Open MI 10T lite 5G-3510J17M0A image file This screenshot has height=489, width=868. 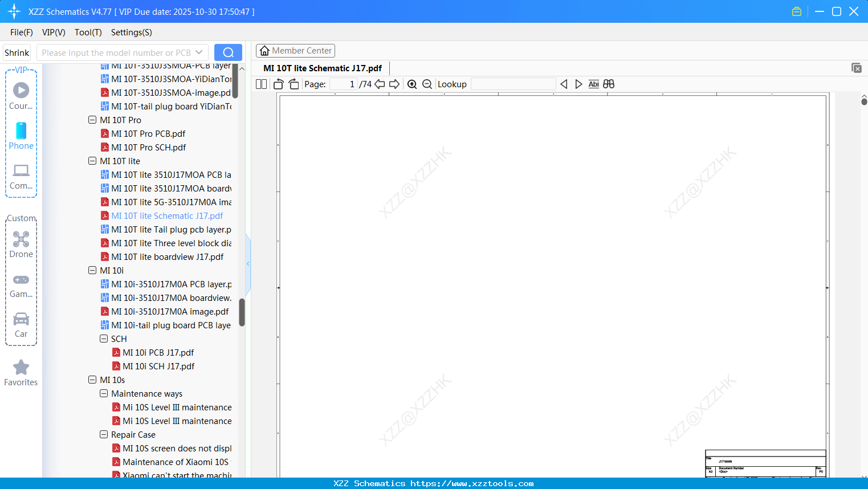click(166, 202)
